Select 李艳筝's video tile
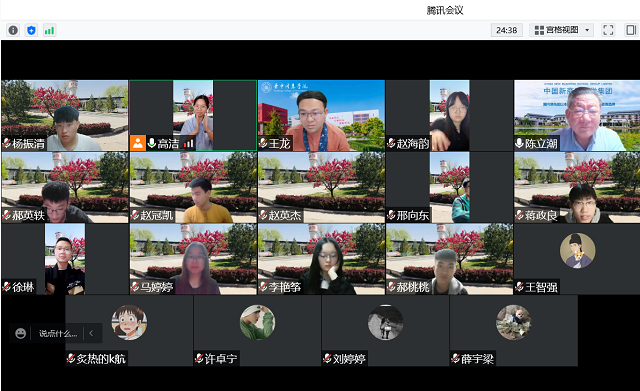This screenshot has height=391, width=640. pyautogui.click(x=321, y=259)
